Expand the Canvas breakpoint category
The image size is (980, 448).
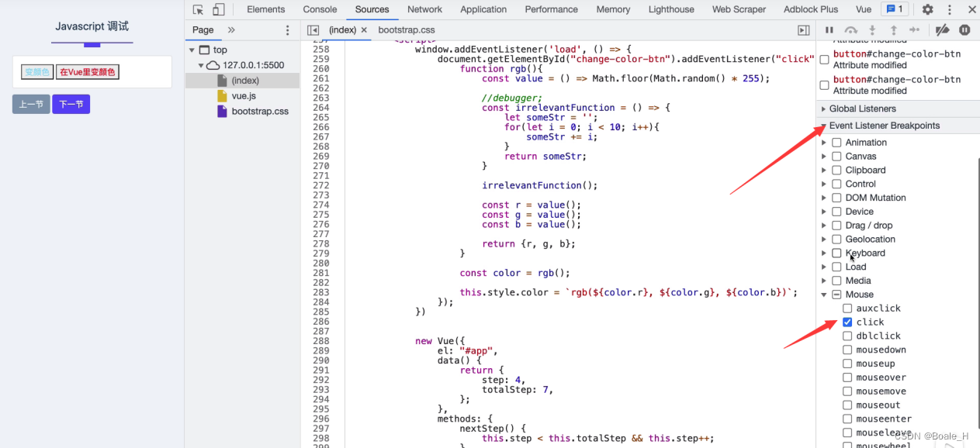824,157
